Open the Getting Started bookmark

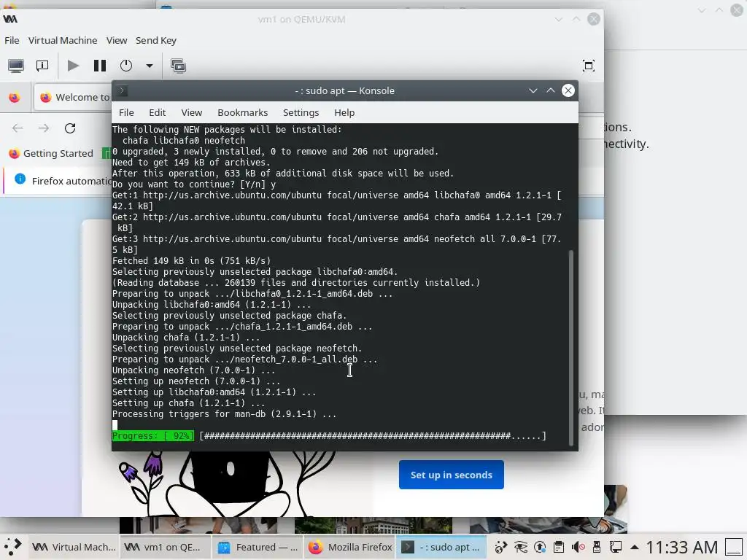point(52,153)
